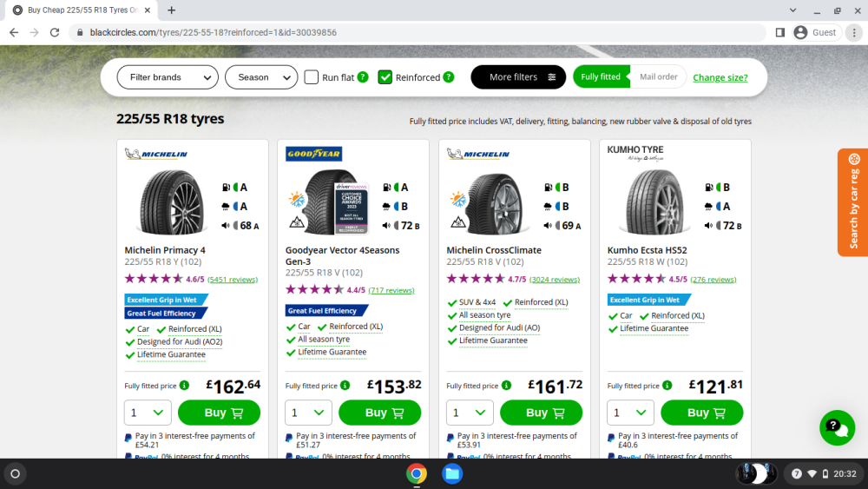This screenshot has height=489, width=868.
Task: Click the Michelin logo on Primacy 4 card
Action: click(156, 154)
